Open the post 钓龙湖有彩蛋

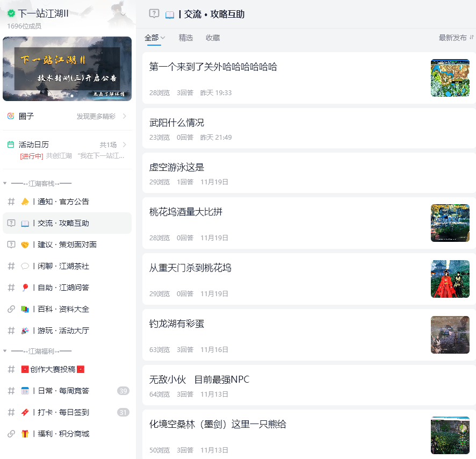[177, 324]
